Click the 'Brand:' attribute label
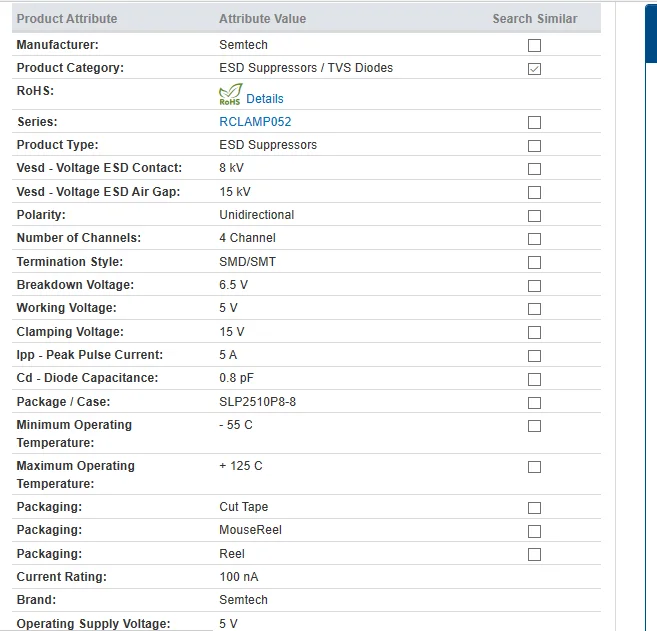The image size is (657, 631). 36,600
